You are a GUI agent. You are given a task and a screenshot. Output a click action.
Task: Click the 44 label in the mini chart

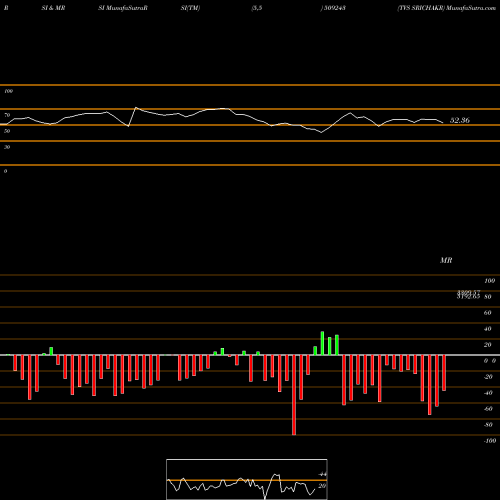coord(322,474)
